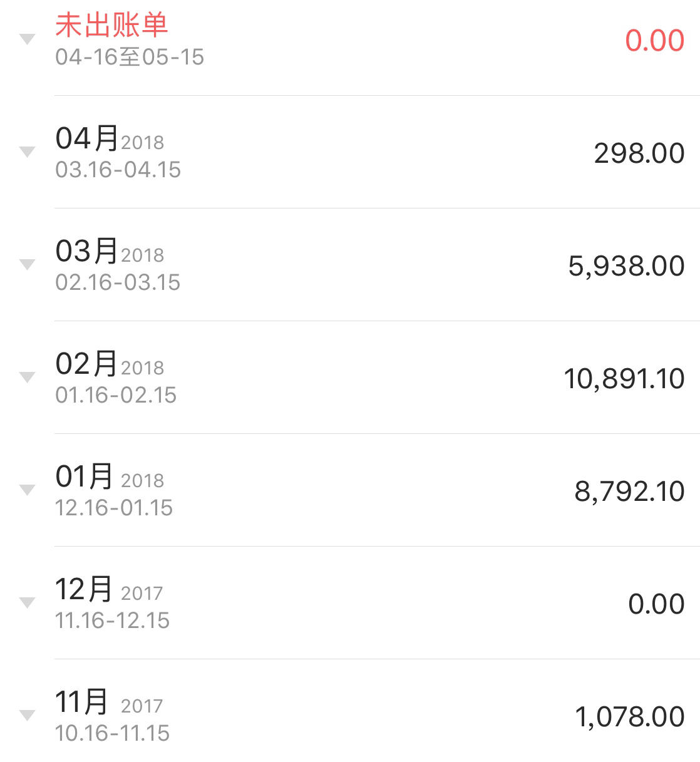Tap the 8,792.10 amount

pos(629,492)
